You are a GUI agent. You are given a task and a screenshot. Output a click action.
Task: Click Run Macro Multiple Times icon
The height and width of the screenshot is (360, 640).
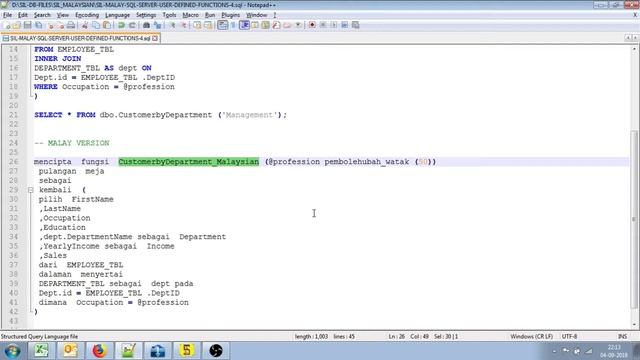tap(345, 25)
